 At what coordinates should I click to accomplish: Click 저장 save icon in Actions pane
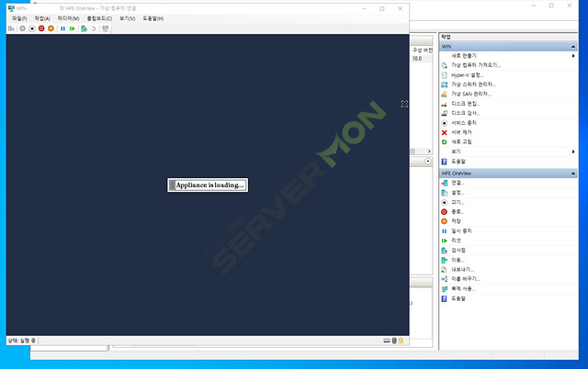coord(445,221)
